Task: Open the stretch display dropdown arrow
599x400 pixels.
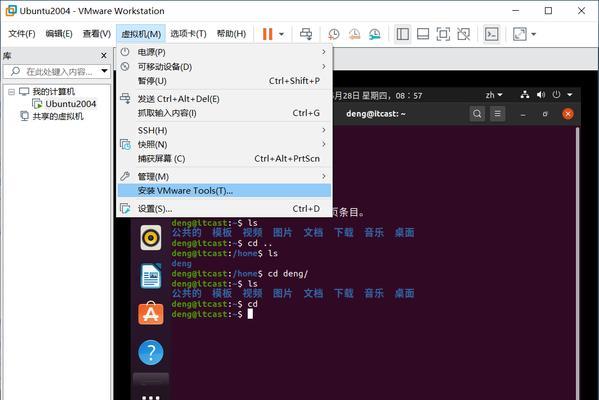Action: (x=534, y=34)
